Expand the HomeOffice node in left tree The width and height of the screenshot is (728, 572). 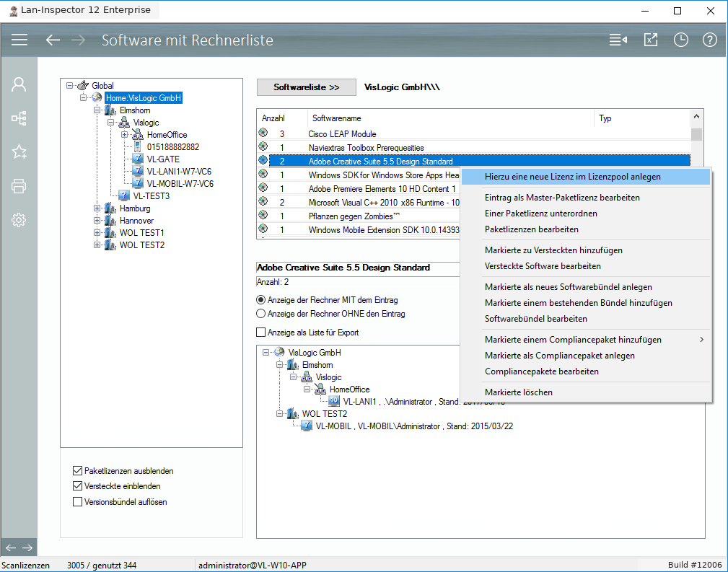pos(124,135)
